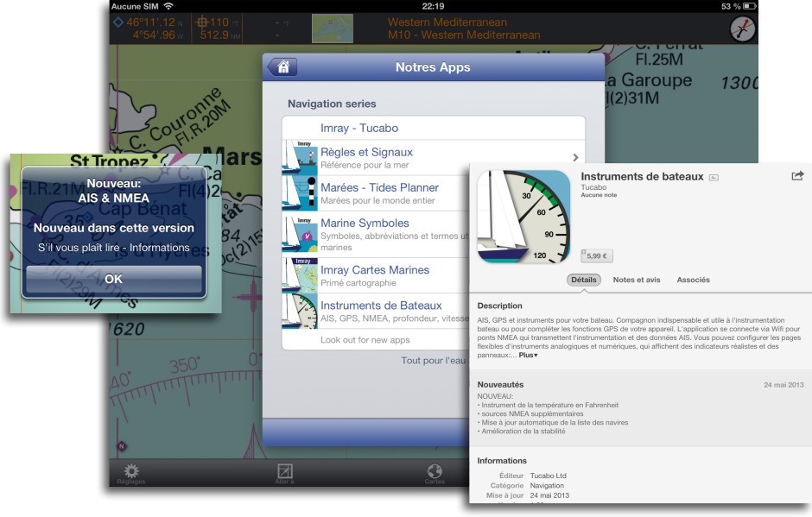Image resolution: width=812 pixels, height=517 pixels.
Task: Tap the home icon in Notres Apps
Action: [x=282, y=67]
